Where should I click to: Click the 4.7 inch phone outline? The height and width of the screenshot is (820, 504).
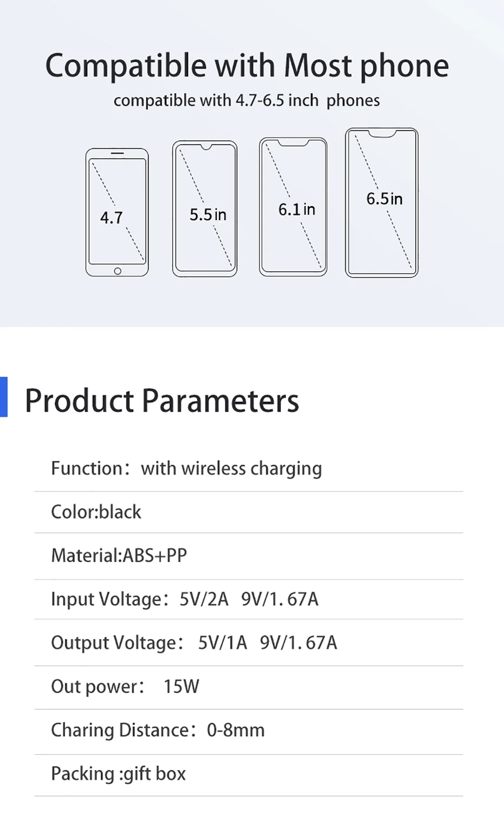117,212
